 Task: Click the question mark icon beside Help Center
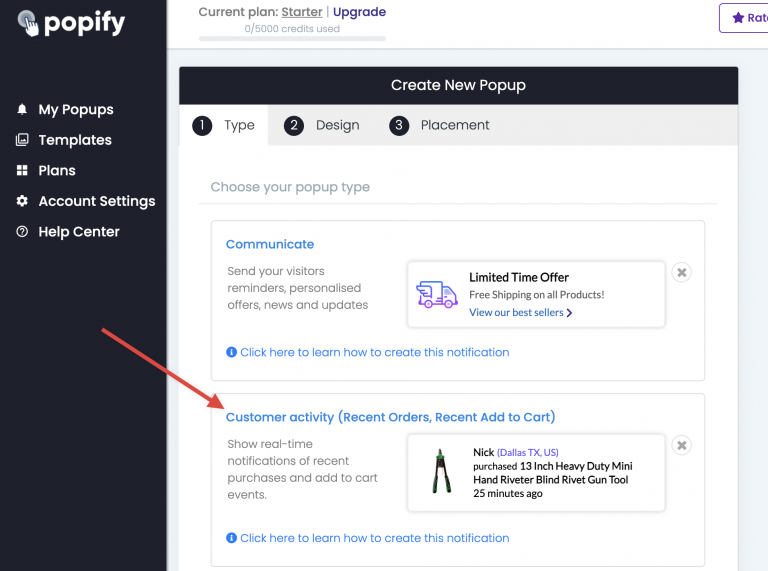click(22, 232)
